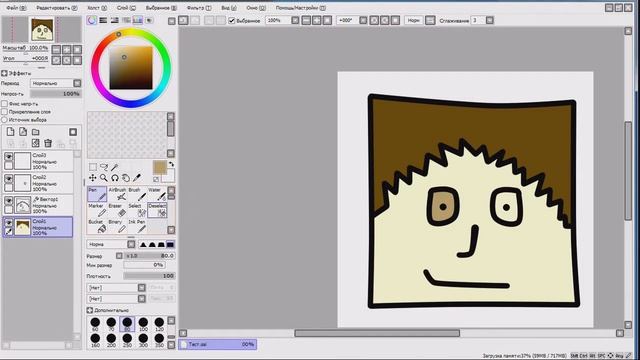Pick the lasso selection tool
Viewport: 640px width, 360px height.
click(104, 167)
